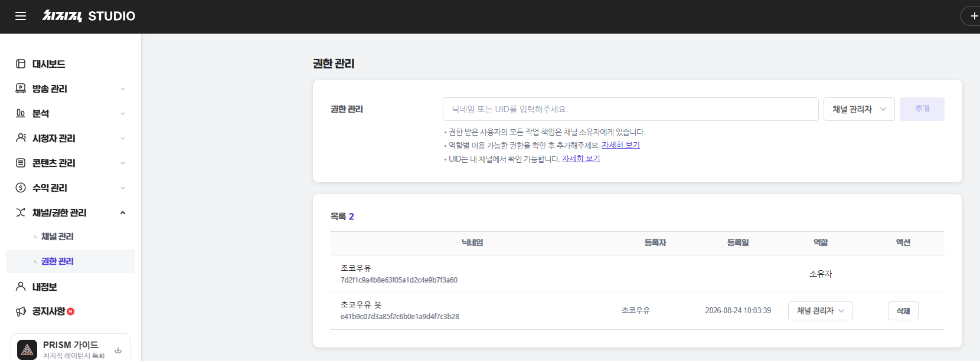The width and height of the screenshot is (980, 361).
Task: Open the hamburger menu icon
Action: [21, 16]
